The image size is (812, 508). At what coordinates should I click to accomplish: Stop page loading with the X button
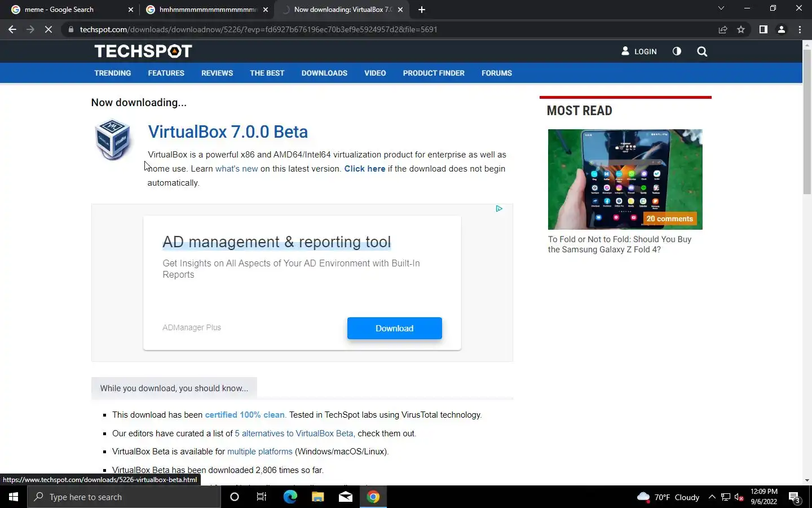[48, 29]
